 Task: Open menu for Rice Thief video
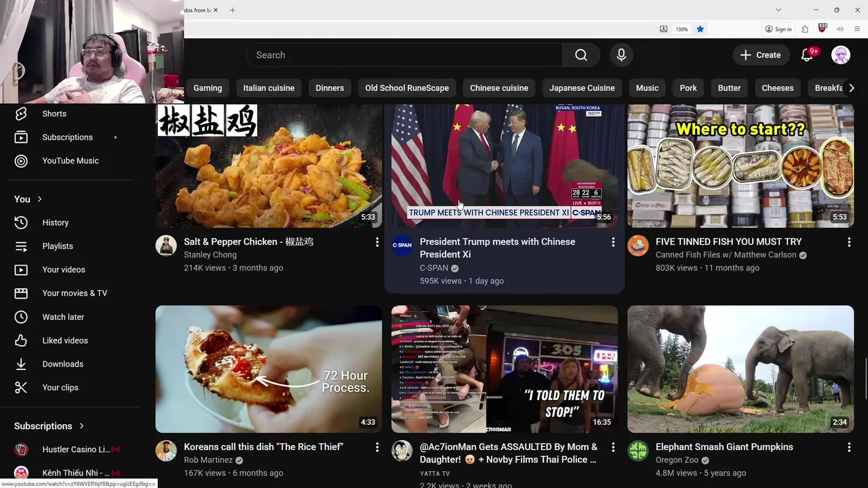click(377, 447)
